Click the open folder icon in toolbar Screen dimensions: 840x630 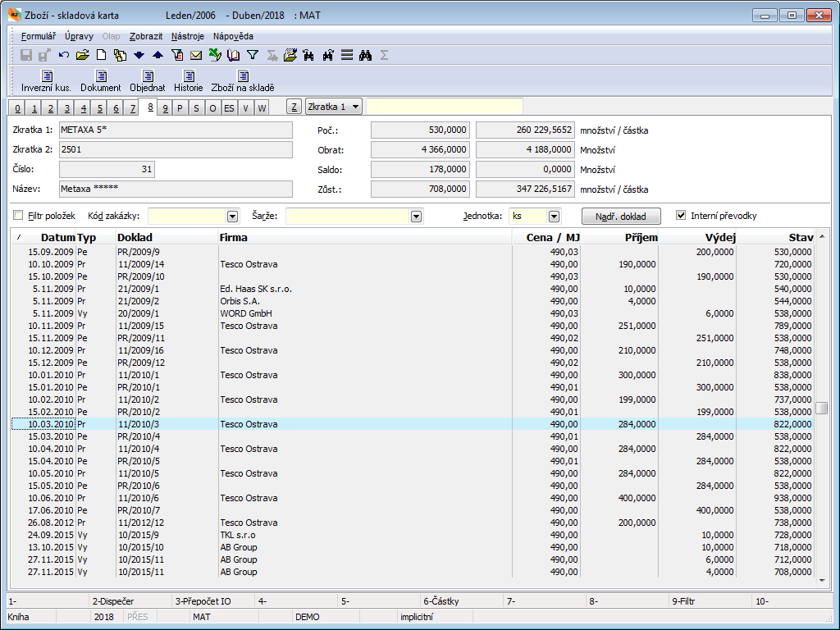click(82, 56)
